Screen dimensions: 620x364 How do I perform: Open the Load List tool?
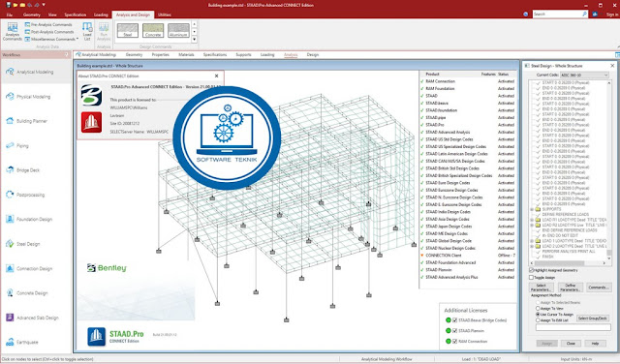click(87, 31)
